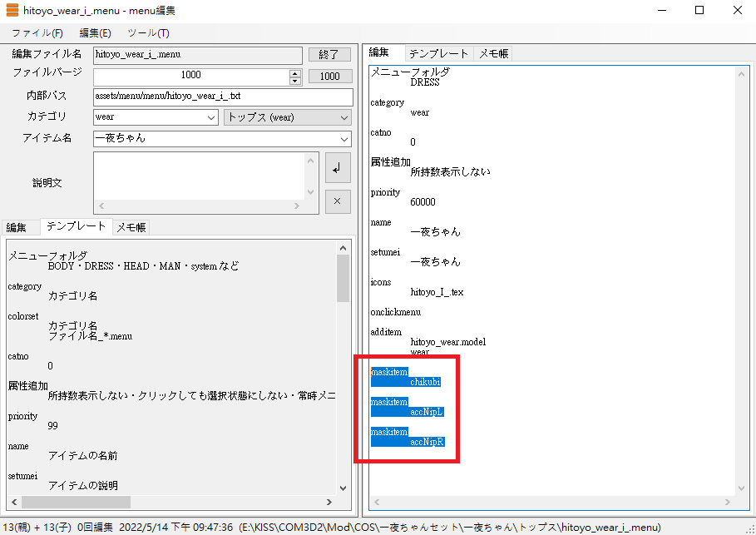Click 所持数表示しない in right editor
Image resolution: width=756 pixels, height=535 pixels.
[x=450, y=171]
